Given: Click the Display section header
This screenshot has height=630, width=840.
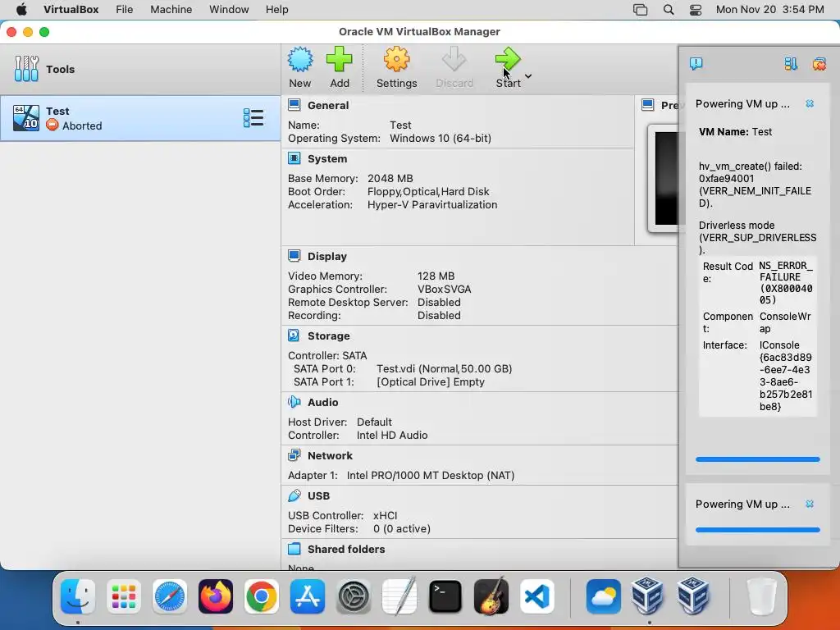Looking at the screenshot, I should pos(326,256).
